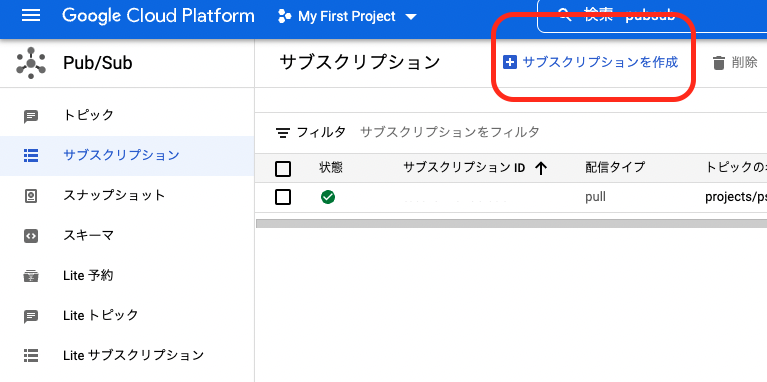Click the 削除 button label
767x382 pixels.
[x=744, y=63]
